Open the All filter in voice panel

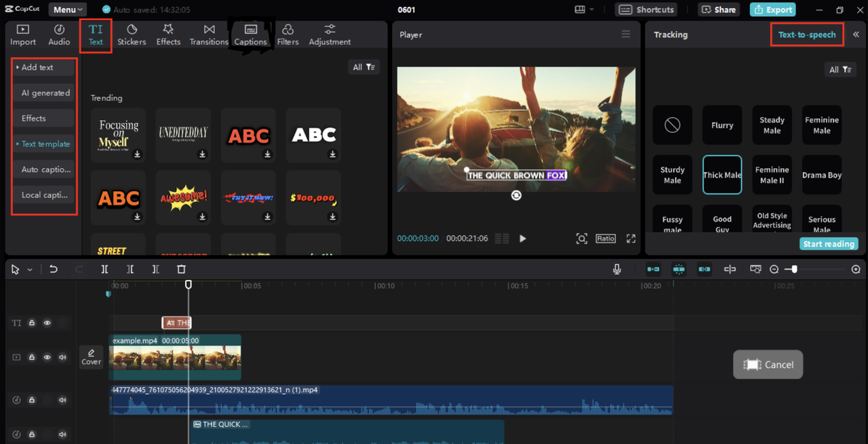click(x=840, y=69)
